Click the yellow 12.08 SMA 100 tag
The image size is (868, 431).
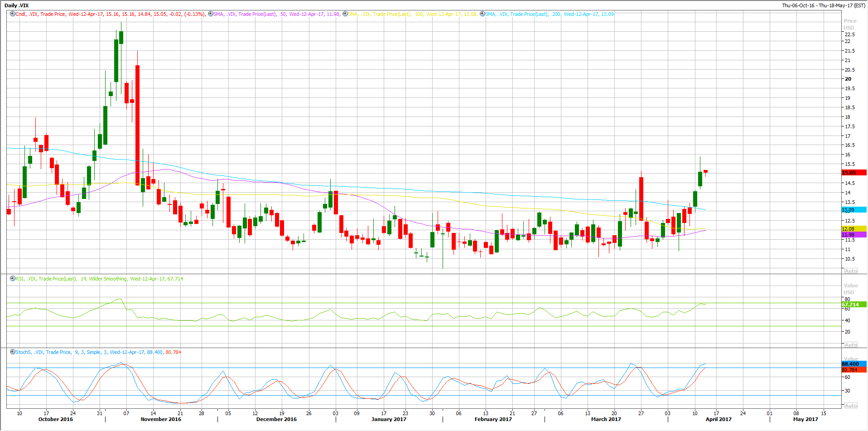click(x=854, y=229)
